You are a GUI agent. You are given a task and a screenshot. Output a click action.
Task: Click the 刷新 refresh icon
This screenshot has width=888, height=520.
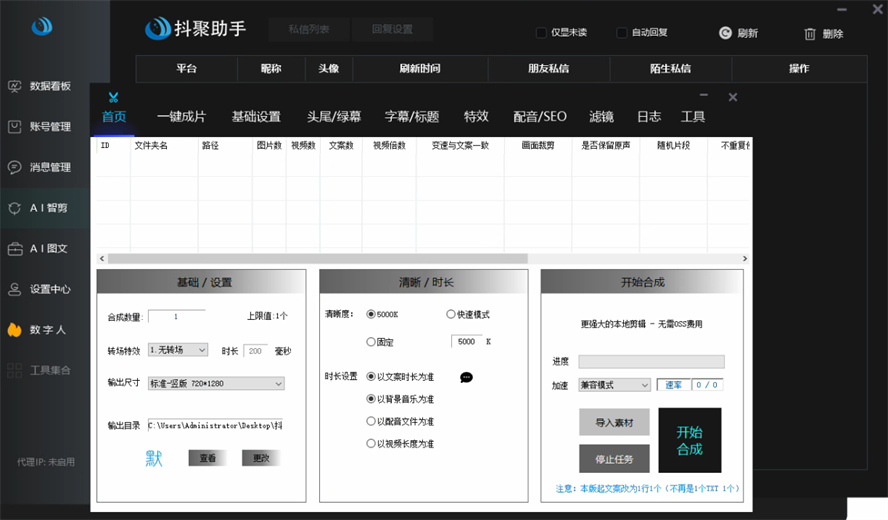click(x=725, y=33)
